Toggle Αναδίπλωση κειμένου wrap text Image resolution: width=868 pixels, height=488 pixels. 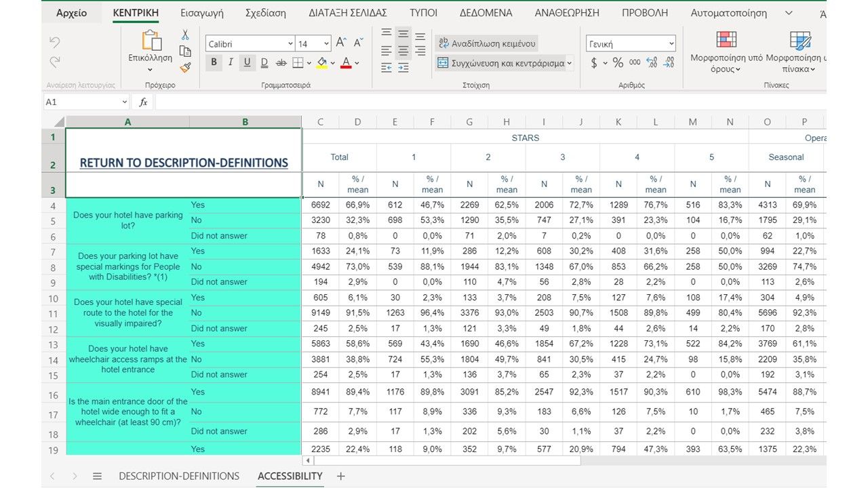point(486,43)
